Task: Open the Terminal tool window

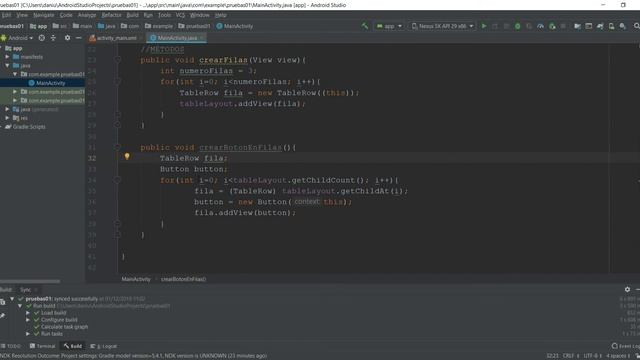Action: (x=43, y=346)
